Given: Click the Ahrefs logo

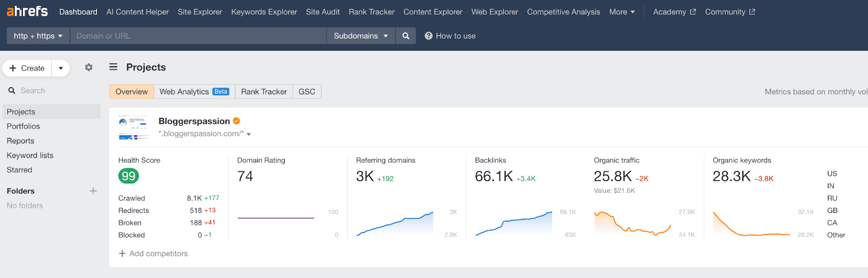Looking at the screenshot, I should (27, 11).
